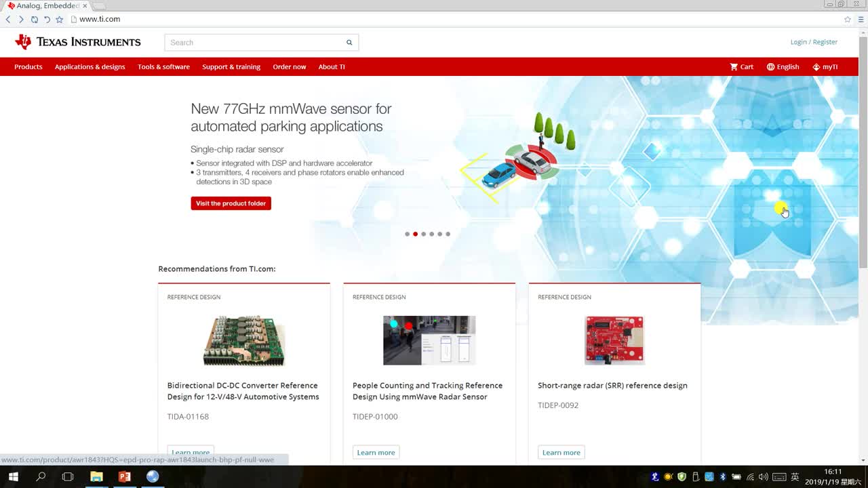Click Visit the product folder button
The height and width of the screenshot is (488, 868).
tap(231, 203)
